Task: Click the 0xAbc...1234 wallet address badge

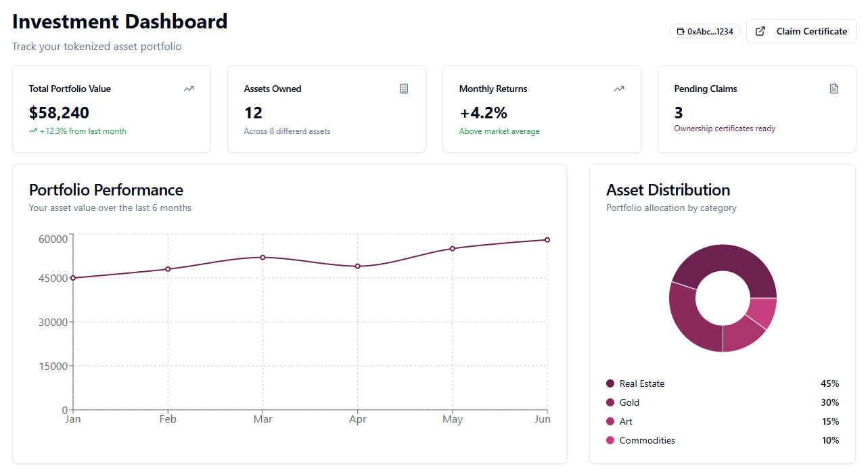Action: [705, 32]
